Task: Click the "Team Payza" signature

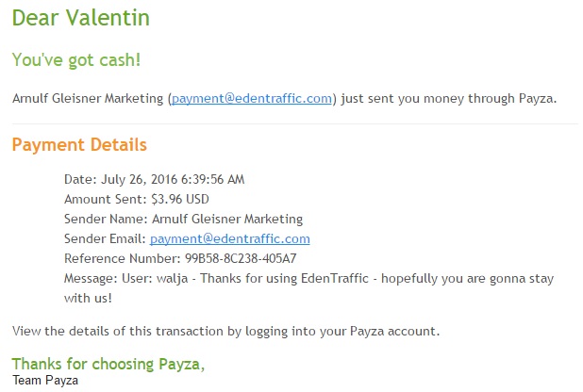Action: pos(45,382)
